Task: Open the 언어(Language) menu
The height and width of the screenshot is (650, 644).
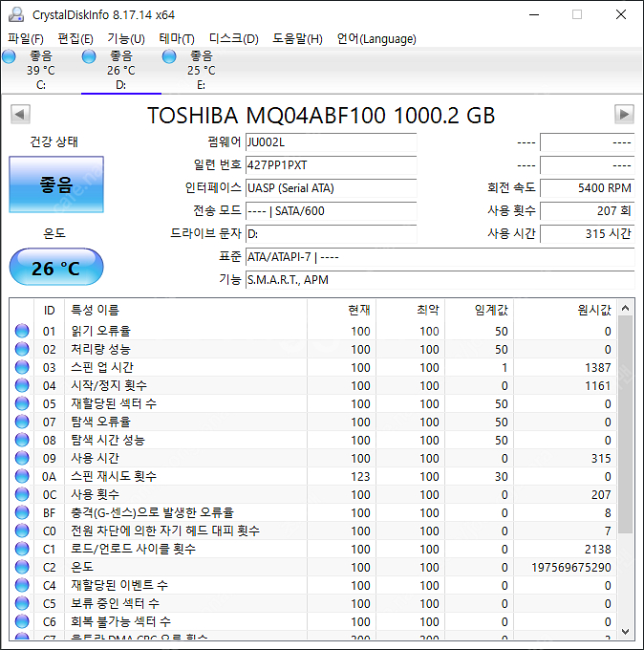Action: (x=376, y=39)
